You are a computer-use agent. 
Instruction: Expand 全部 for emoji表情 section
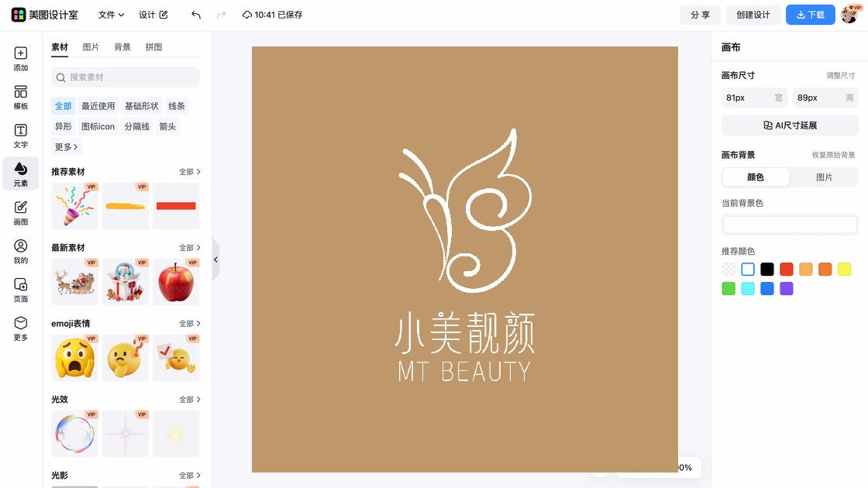click(x=189, y=324)
